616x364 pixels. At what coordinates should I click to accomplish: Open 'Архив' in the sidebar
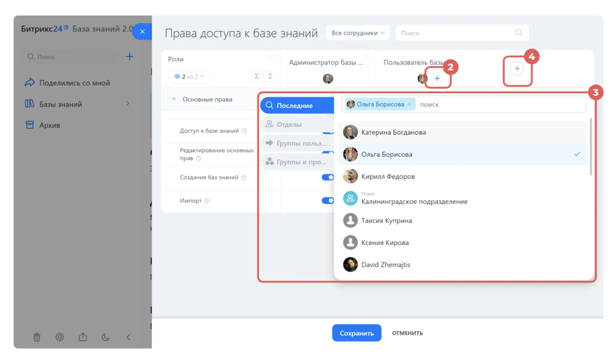click(49, 125)
